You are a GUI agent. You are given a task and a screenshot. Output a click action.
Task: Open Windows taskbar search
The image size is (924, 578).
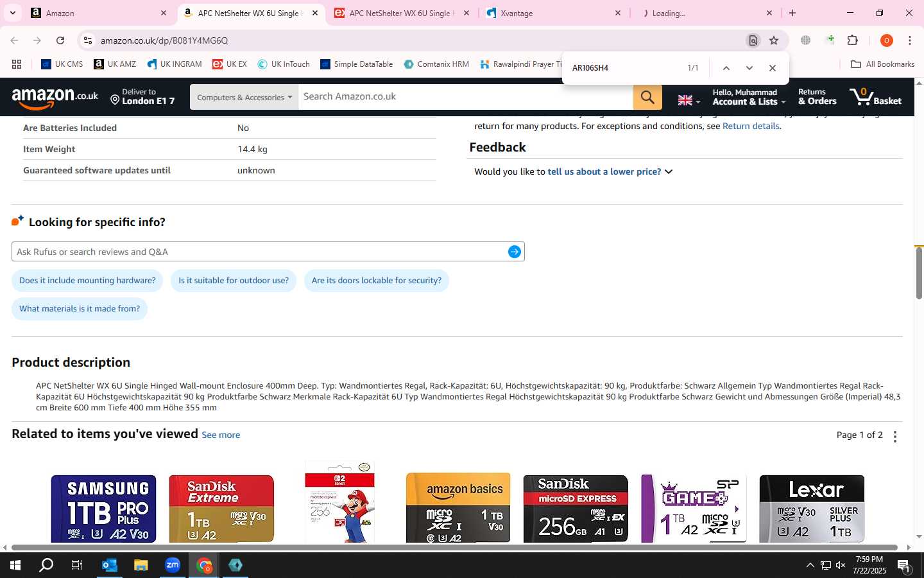point(46,565)
